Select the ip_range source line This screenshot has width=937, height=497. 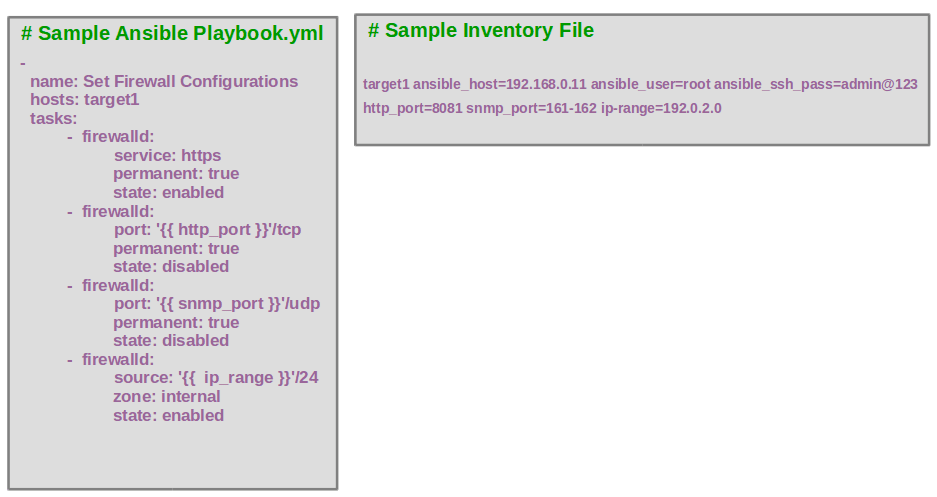pyautogui.click(x=215, y=378)
